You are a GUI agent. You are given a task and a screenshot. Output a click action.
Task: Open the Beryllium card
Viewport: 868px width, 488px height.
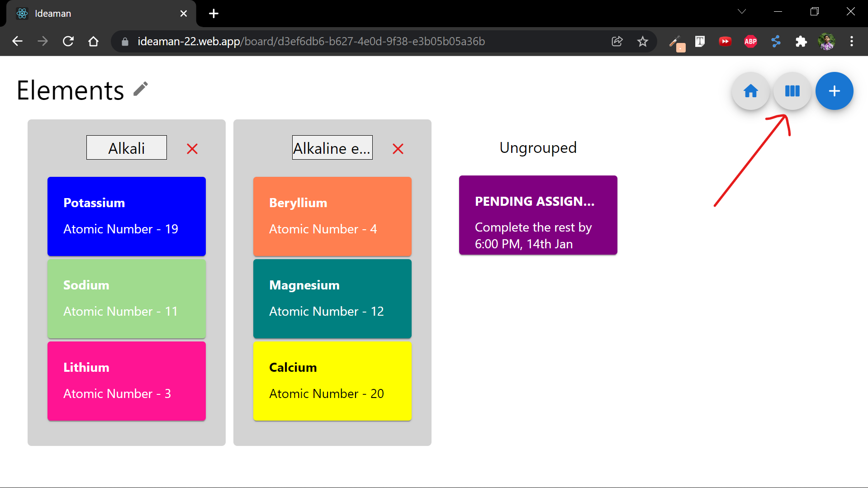pos(332,216)
